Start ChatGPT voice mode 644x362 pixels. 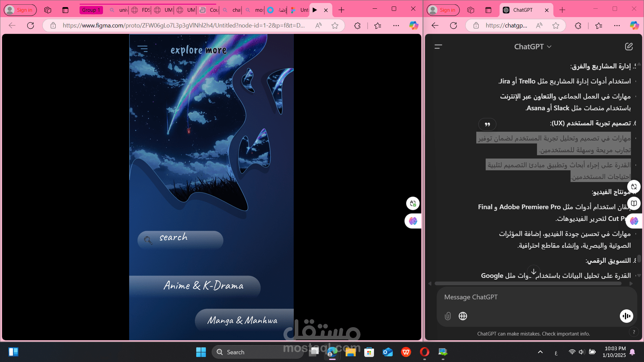click(x=626, y=316)
